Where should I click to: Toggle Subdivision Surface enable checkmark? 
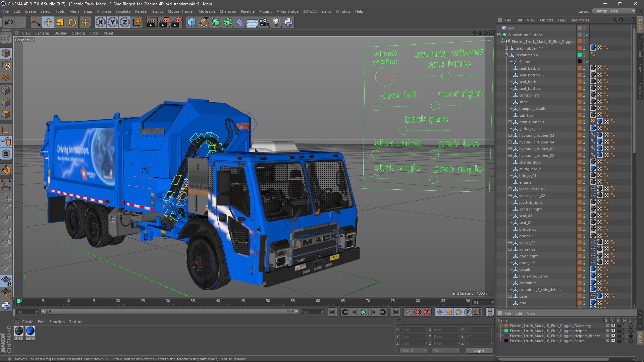[587, 35]
